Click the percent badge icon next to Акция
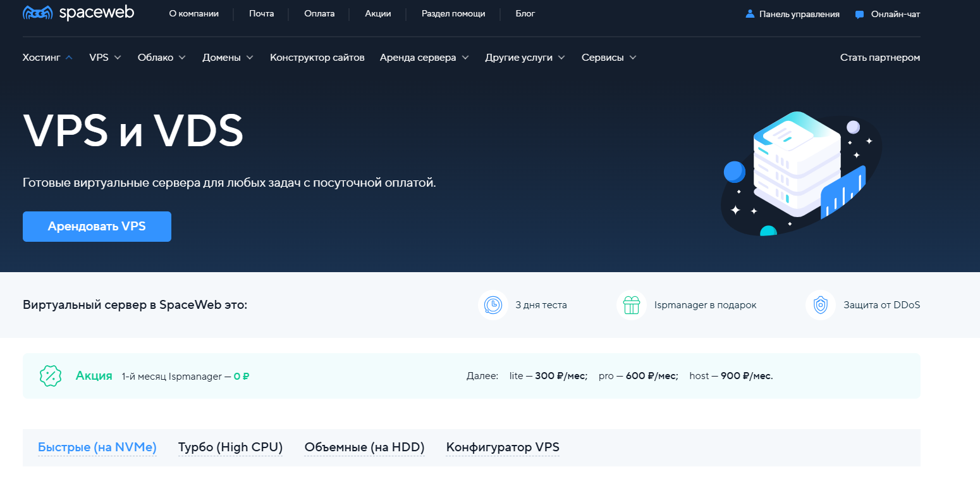Image resolution: width=980 pixels, height=481 pixels. click(x=50, y=376)
